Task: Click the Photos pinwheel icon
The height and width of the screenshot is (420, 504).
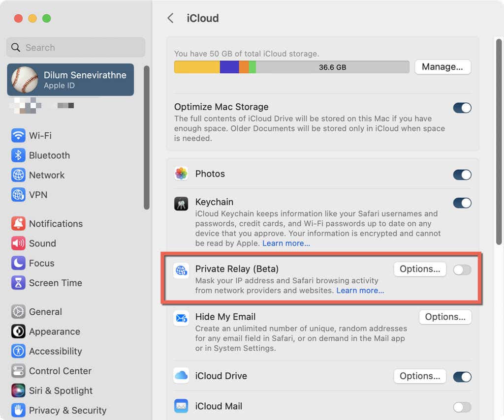Action: 181,174
